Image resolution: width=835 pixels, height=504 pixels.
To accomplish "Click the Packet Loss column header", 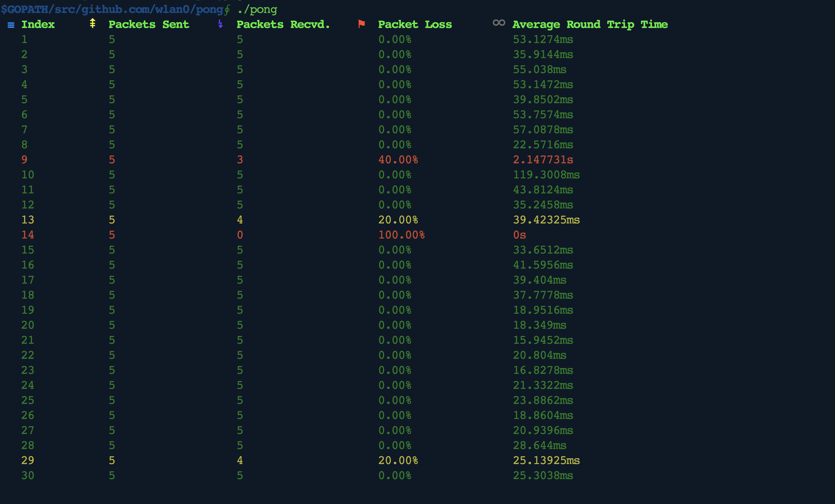I will click(x=415, y=24).
